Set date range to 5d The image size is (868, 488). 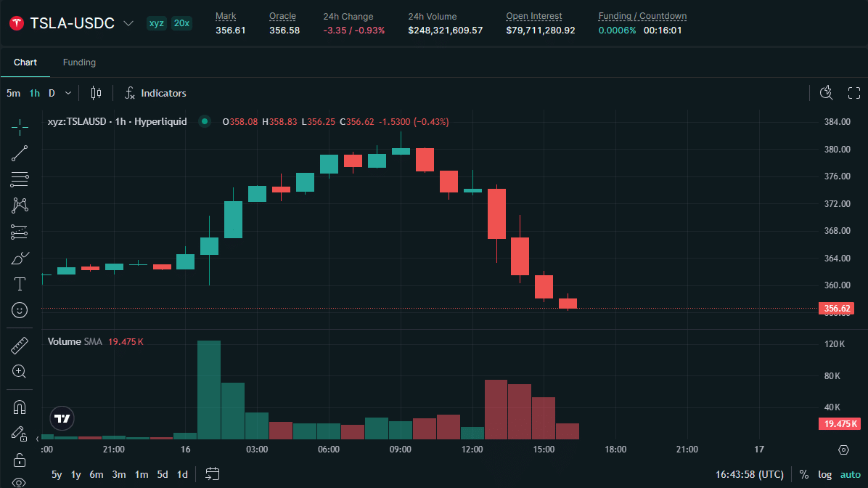click(162, 475)
